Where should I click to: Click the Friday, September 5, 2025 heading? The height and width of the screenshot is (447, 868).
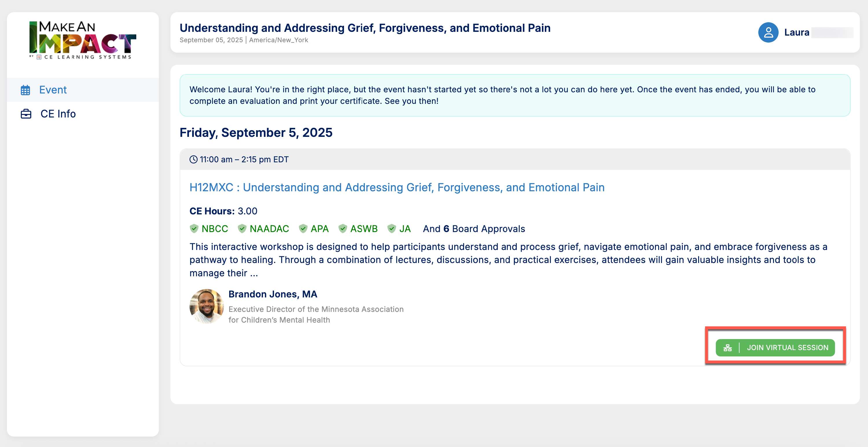[x=256, y=133]
